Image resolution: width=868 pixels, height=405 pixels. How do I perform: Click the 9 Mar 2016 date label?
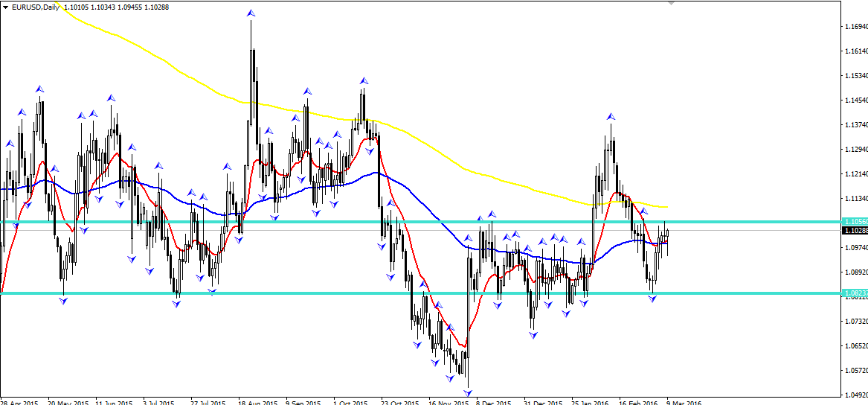(x=684, y=403)
